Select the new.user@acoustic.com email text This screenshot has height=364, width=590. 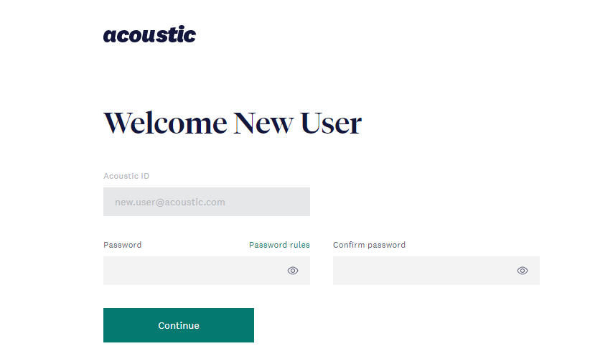[170, 202]
